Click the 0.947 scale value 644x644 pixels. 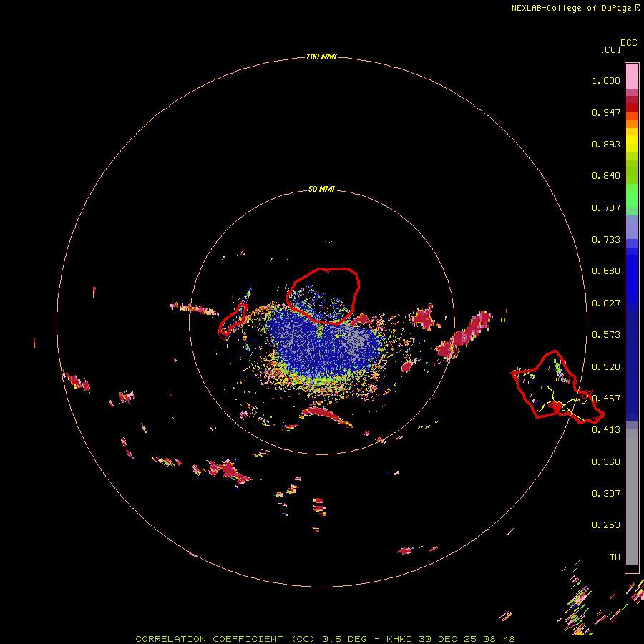coord(606,112)
